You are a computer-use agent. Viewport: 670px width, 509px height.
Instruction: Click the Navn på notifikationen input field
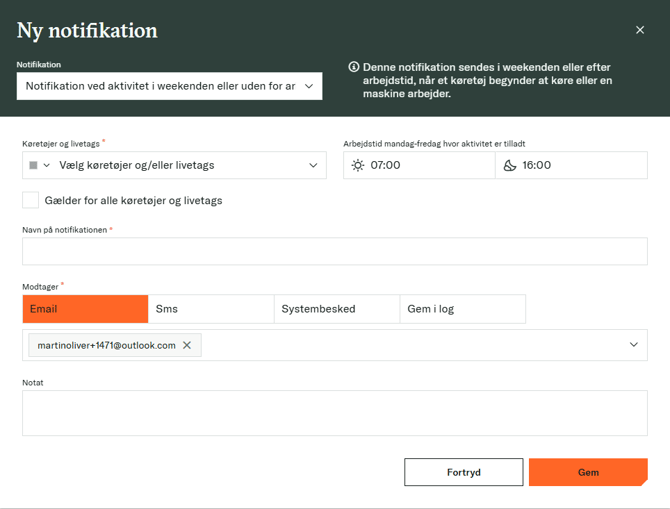[x=334, y=251]
